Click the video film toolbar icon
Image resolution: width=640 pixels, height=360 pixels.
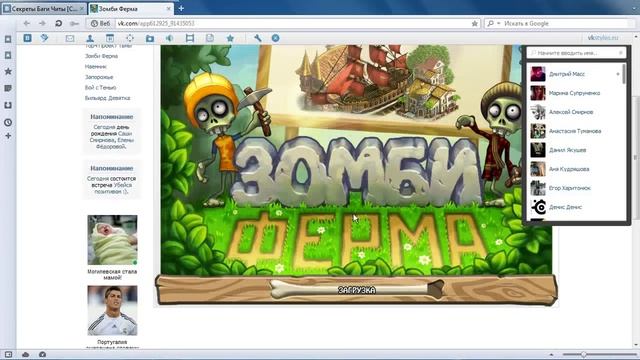click(190, 38)
